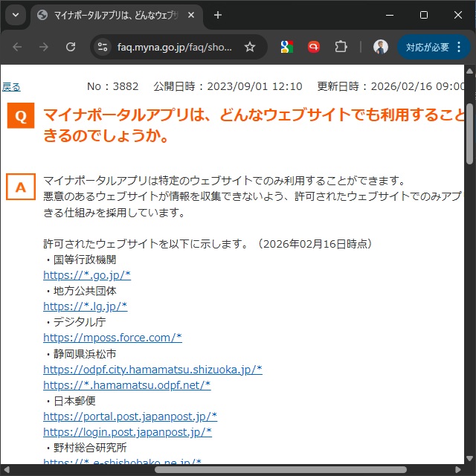The image size is (476, 476).
Task: Open the portal.post.japanpost.jp link
Action: (x=130, y=416)
